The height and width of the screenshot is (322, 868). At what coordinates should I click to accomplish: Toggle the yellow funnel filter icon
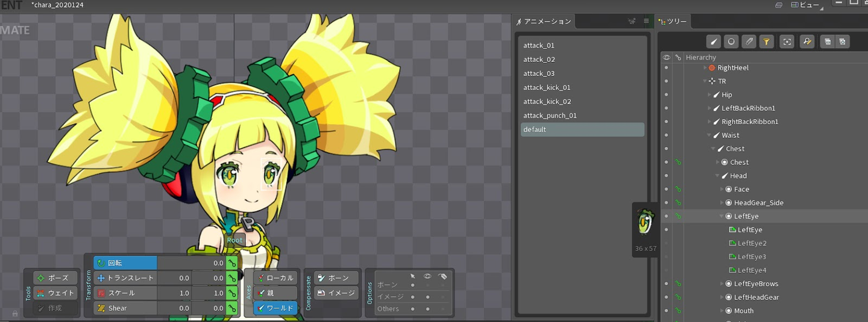766,42
